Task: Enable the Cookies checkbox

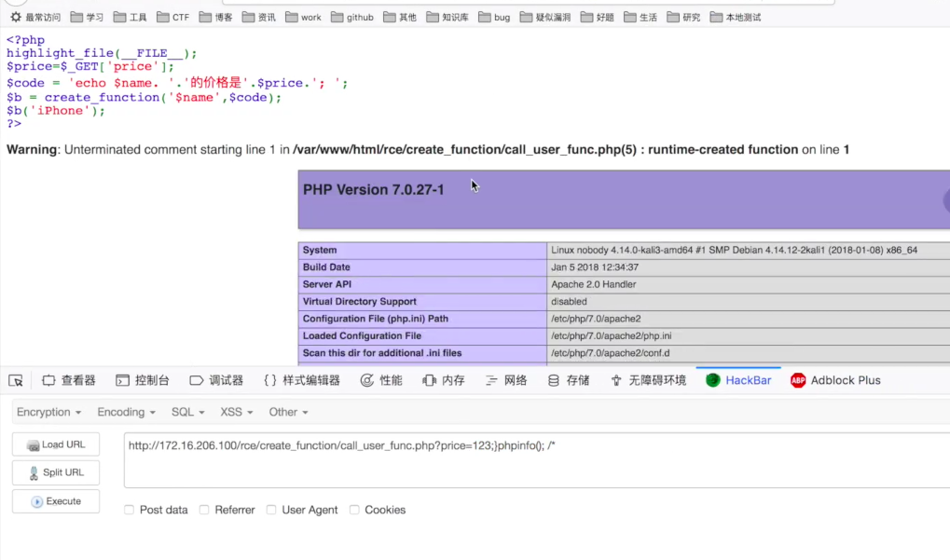Action: point(354,510)
